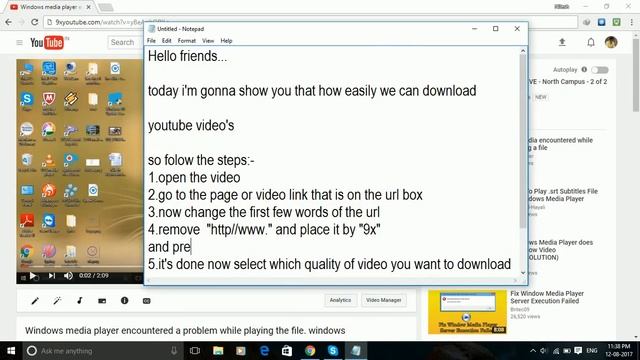Open the Notepad File menu
Viewport: 640px width, 360px height.
tap(151, 41)
